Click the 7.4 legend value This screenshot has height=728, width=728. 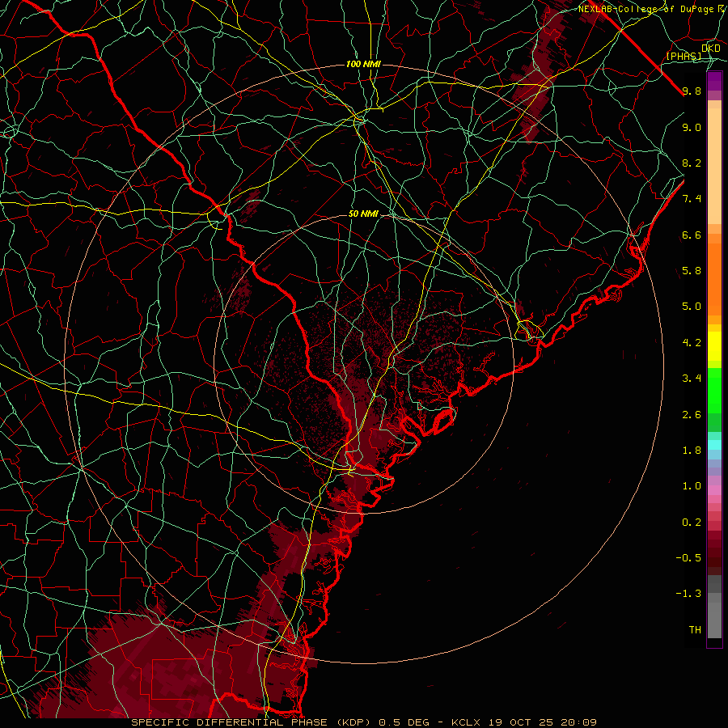(x=692, y=199)
